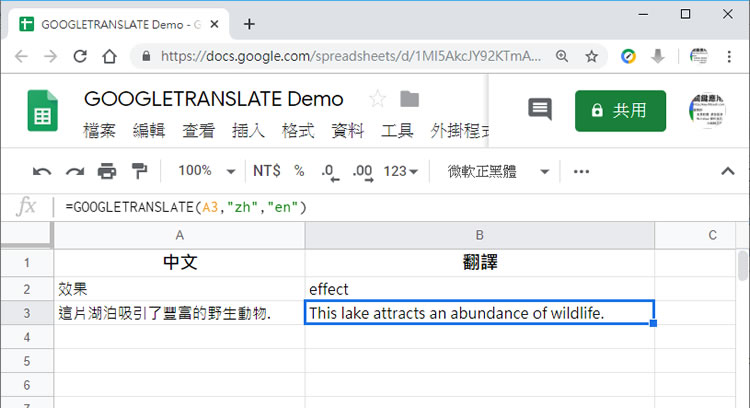Print the spreadsheet

tap(107, 171)
